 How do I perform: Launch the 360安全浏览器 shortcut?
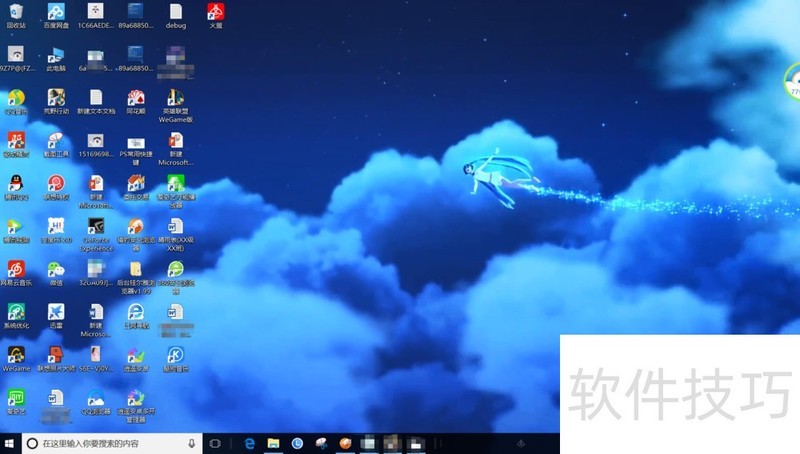pyautogui.click(x=176, y=277)
